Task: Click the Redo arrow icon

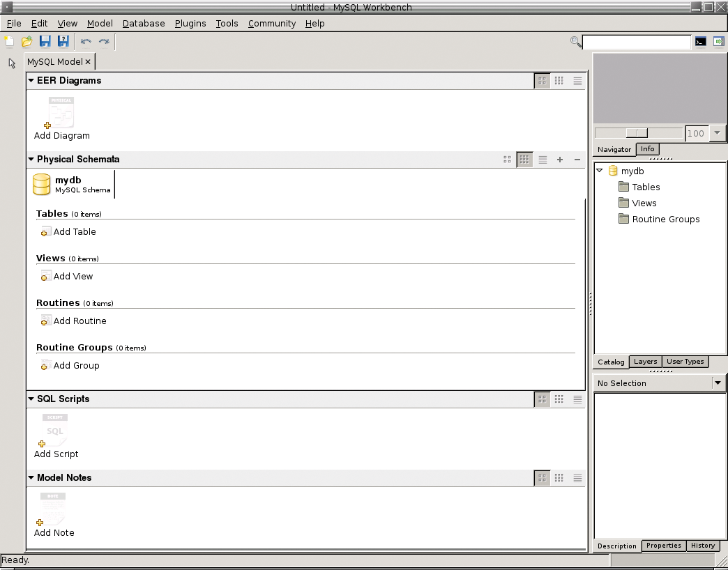Action: 104,42
